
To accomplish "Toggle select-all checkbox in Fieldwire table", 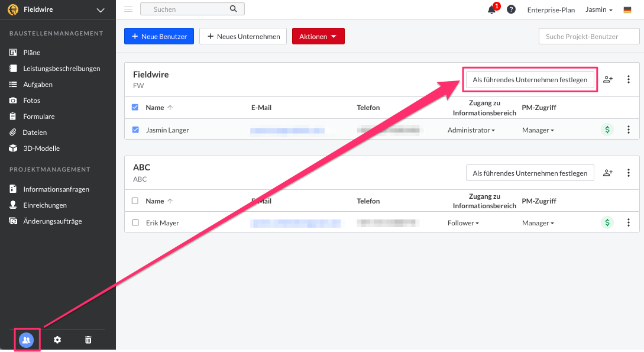I will pyautogui.click(x=135, y=107).
